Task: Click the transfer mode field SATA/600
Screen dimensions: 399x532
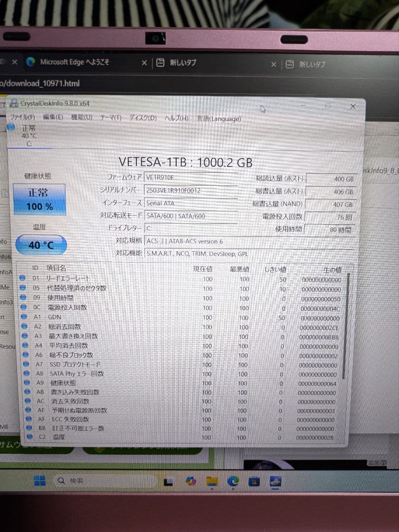Action: point(191,216)
